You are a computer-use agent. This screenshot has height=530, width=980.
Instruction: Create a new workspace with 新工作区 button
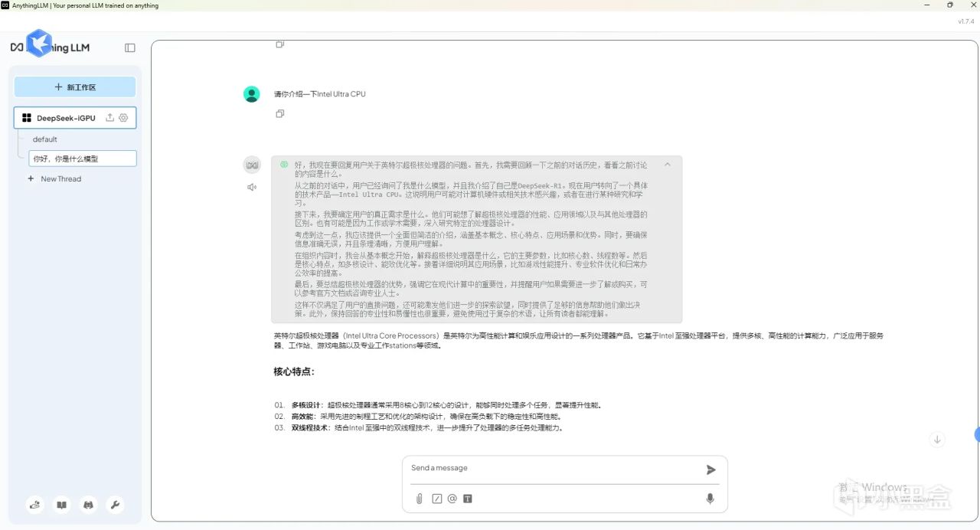[x=75, y=87]
